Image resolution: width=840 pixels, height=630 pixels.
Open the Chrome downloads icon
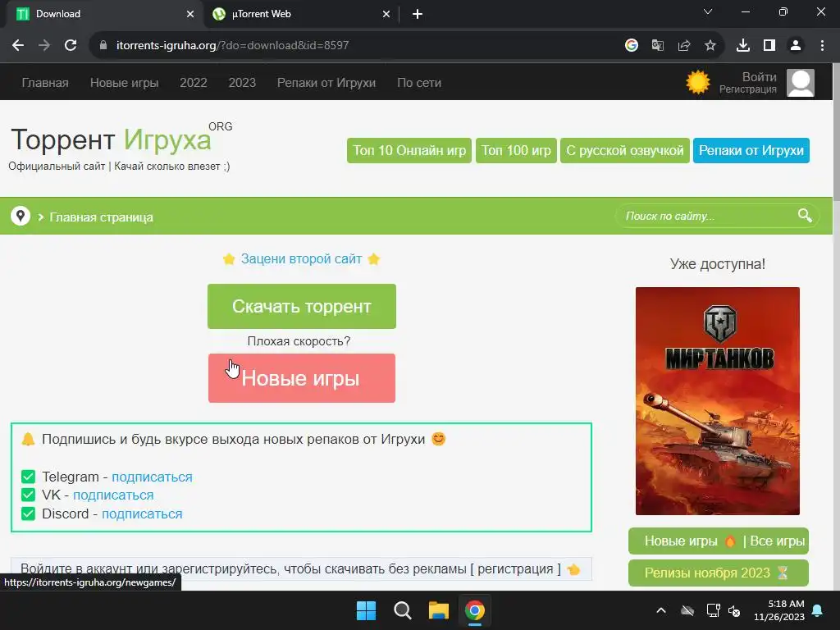point(743,46)
